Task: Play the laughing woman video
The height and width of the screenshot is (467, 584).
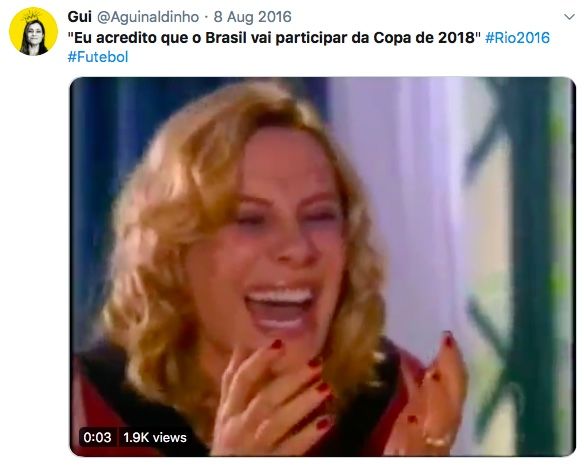Action: coord(323,267)
